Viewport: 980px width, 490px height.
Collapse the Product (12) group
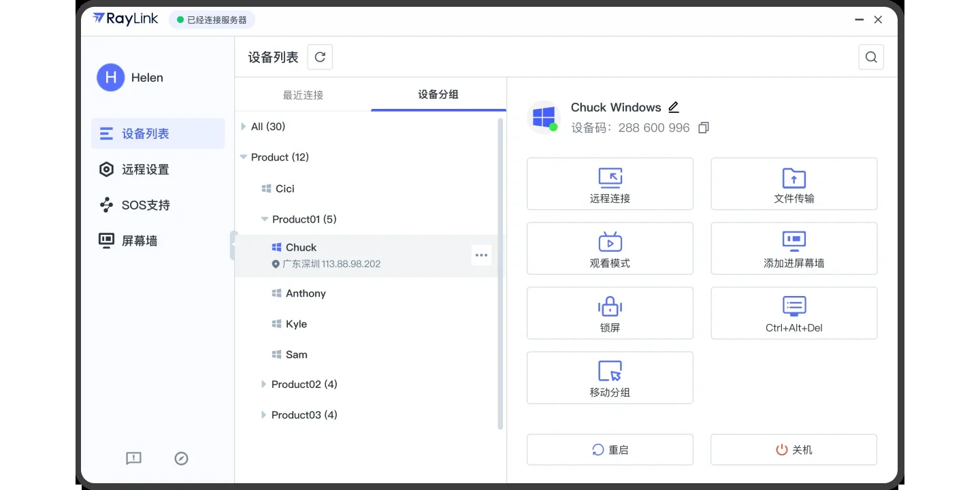(x=244, y=157)
